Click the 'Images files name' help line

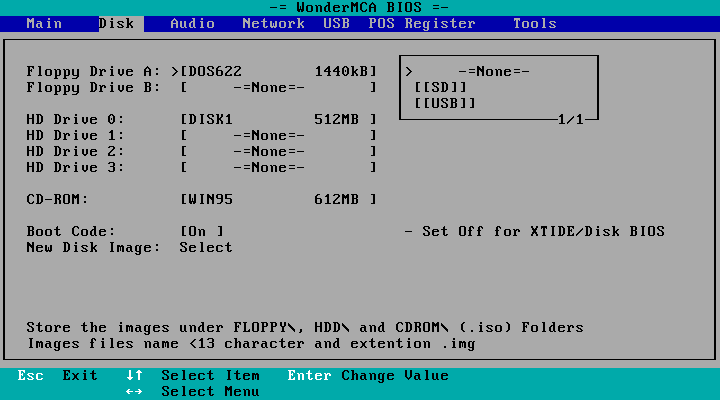[x=251, y=344]
